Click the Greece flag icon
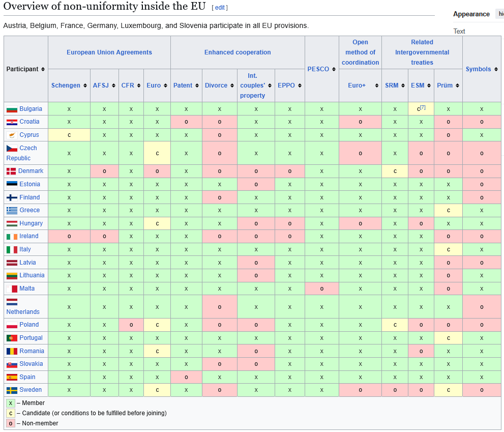Screen dimensions: 504x432 pyautogui.click(x=12, y=210)
